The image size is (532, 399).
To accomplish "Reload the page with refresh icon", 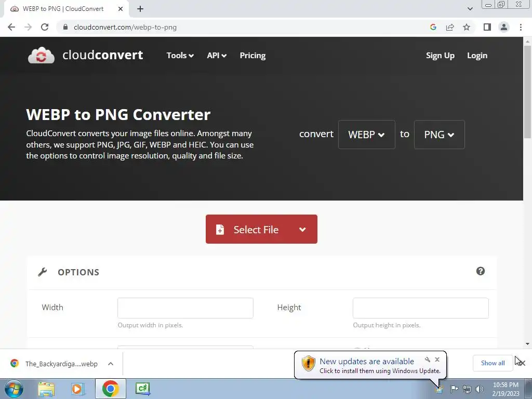I will [x=45, y=27].
